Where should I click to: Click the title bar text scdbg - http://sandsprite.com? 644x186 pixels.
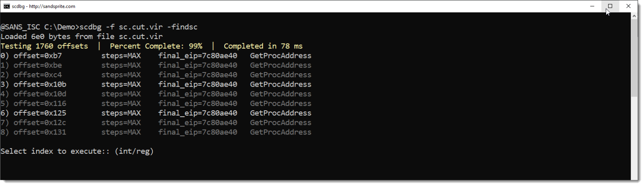click(x=43, y=6)
